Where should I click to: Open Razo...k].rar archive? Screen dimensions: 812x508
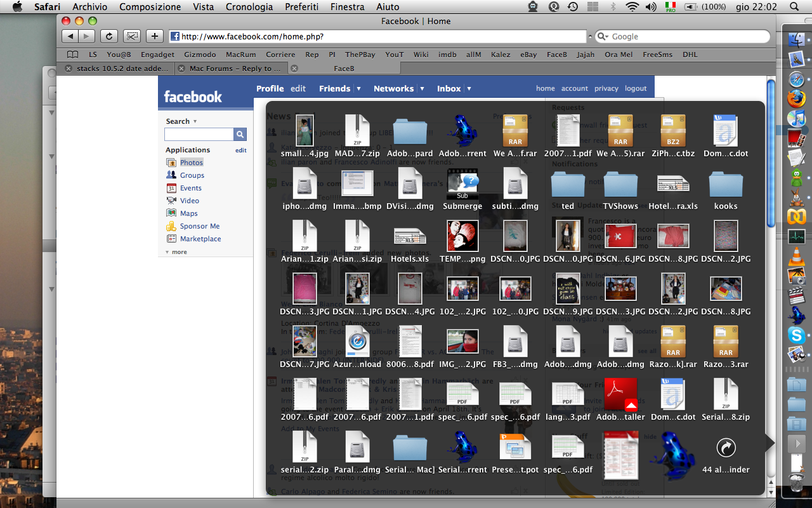click(x=673, y=343)
